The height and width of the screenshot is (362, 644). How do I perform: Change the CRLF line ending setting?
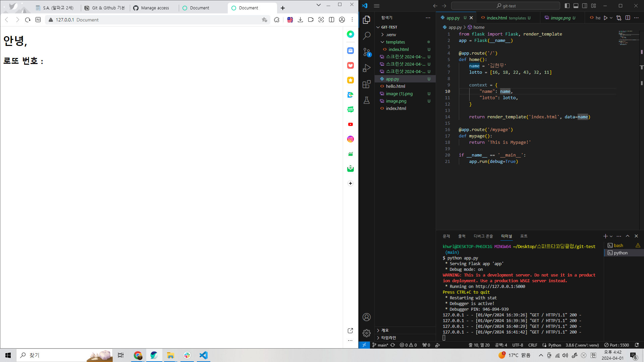[533, 345]
